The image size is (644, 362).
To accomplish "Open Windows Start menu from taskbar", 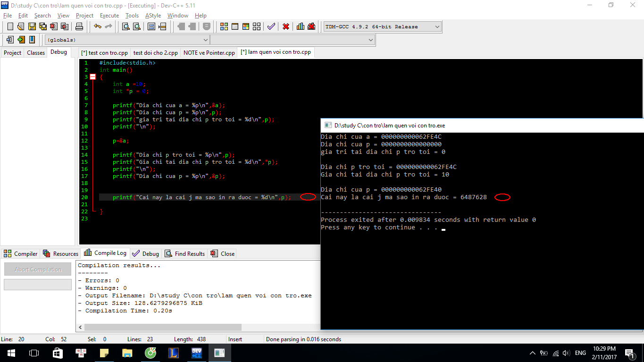I will pos(11,353).
